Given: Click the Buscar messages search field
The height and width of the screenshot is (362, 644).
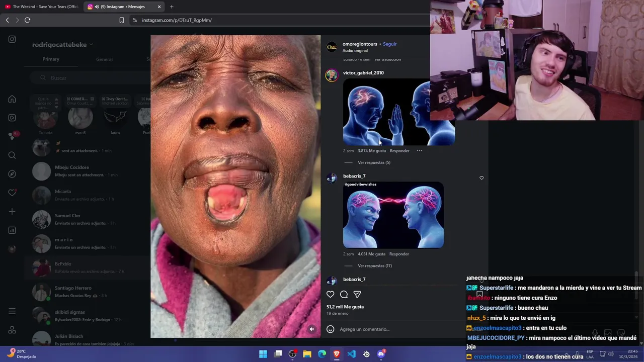Looking at the screenshot, I should pyautogui.click(x=91, y=78).
